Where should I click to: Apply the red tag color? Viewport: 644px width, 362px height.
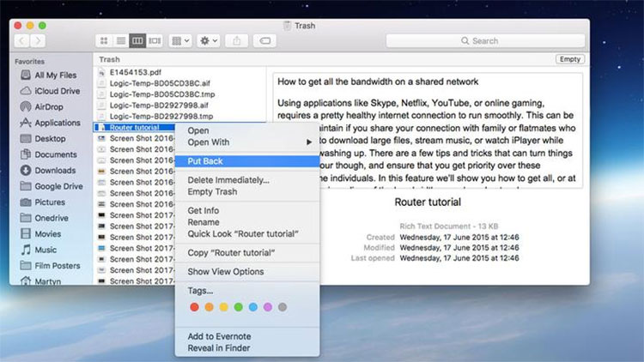click(195, 307)
